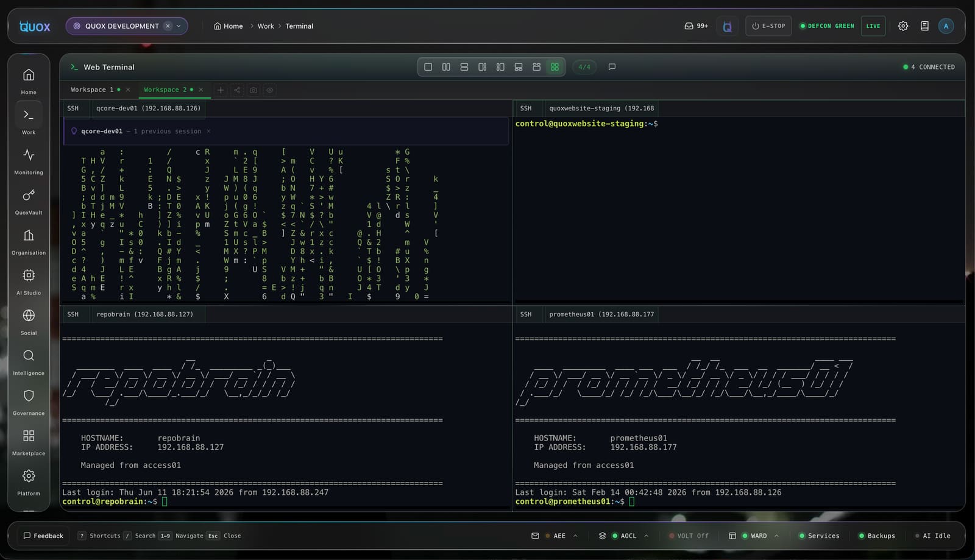Close Workspace 2 tab
The height and width of the screenshot is (560, 975).
pos(201,90)
